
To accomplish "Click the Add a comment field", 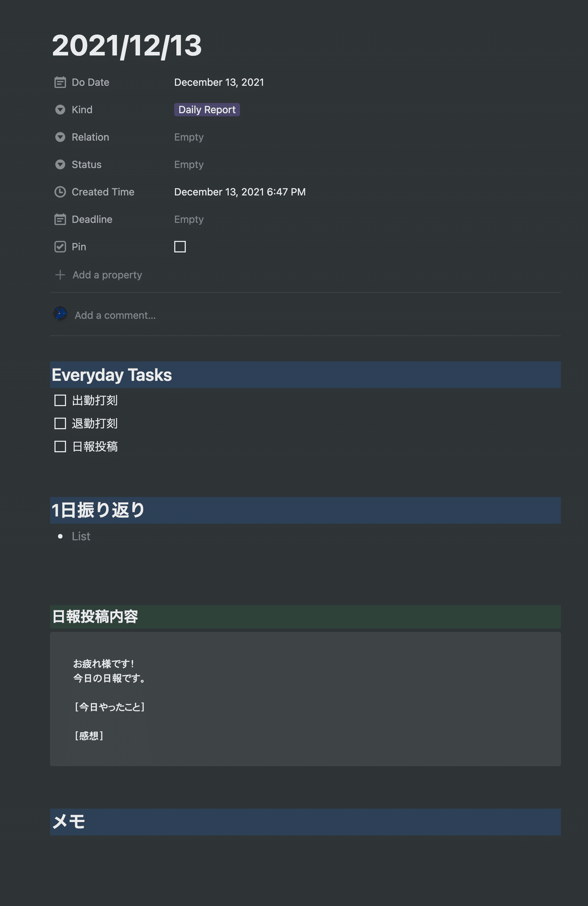I will click(115, 315).
